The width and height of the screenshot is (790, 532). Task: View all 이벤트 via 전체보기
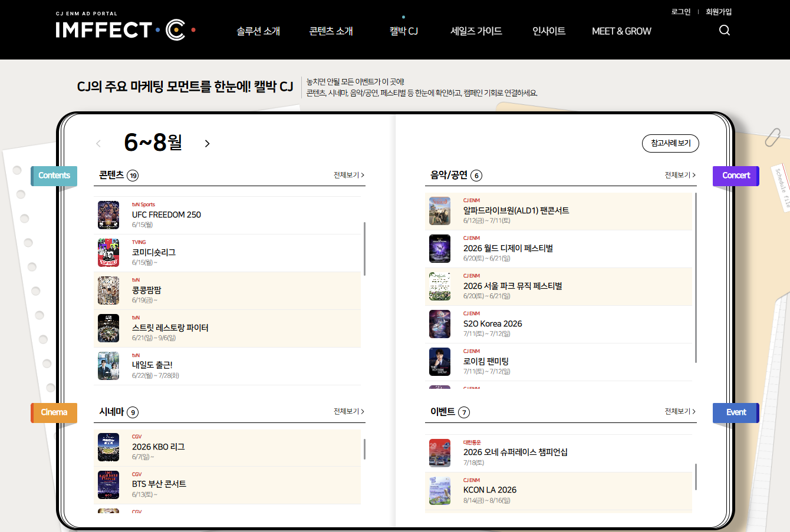[x=680, y=411]
